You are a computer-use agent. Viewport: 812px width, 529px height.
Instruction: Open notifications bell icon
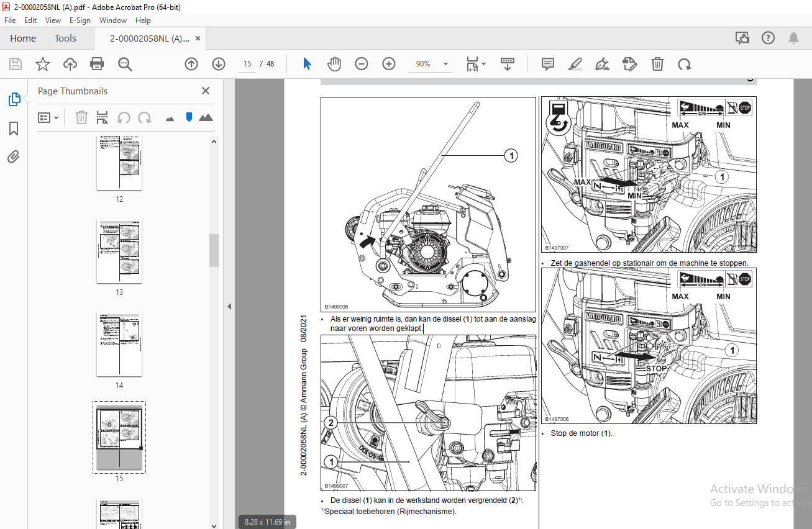[x=793, y=38]
